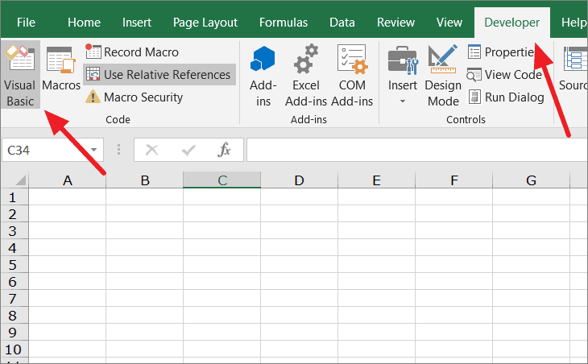Toggle Design Mode
The width and height of the screenshot is (588, 364).
pyautogui.click(x=443, y=76)
